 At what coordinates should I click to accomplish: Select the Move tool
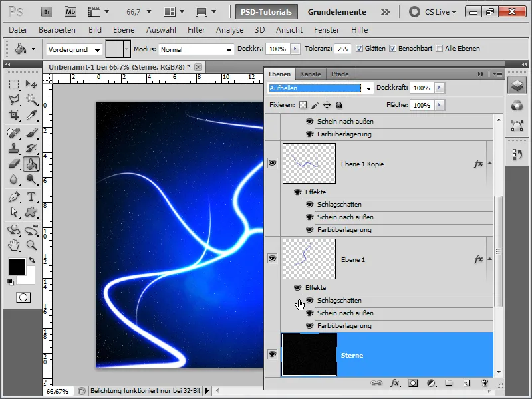pyautogui.click(x=31, y=84)
